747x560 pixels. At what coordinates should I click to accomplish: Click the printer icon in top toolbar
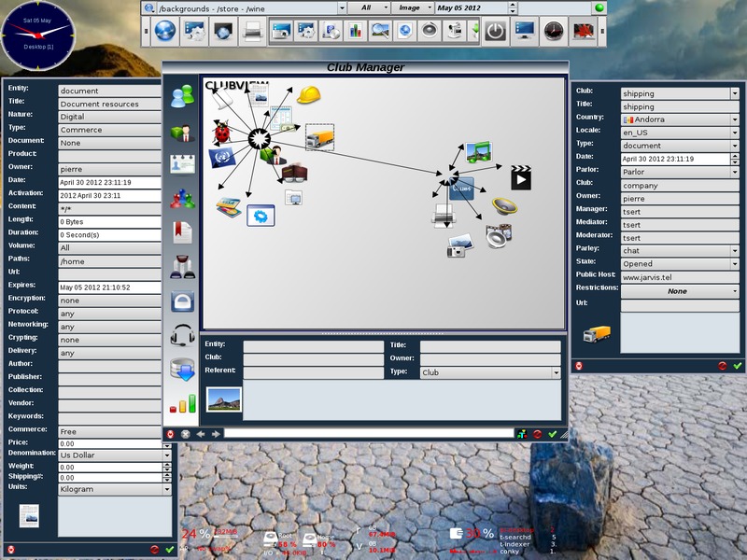[251, 31]
